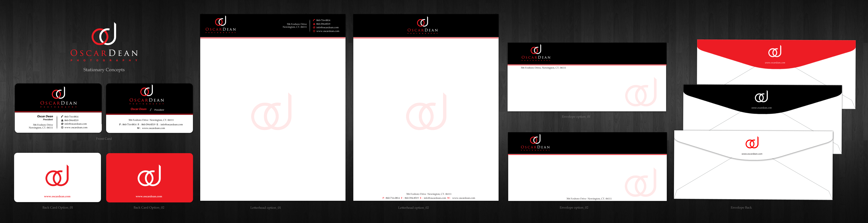Viewport: 868px width, 223px height.
Task: Click the Envelope option_02 mockup
Action: pyautogui.click(x=587, y=167)
